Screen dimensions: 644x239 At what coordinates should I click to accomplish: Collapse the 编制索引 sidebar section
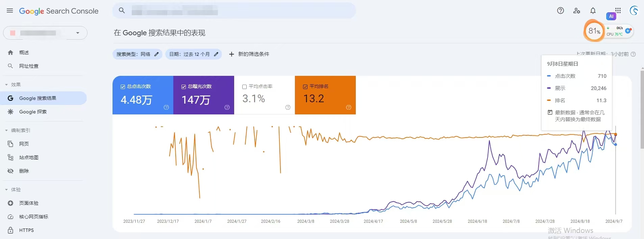click(6, 130)
